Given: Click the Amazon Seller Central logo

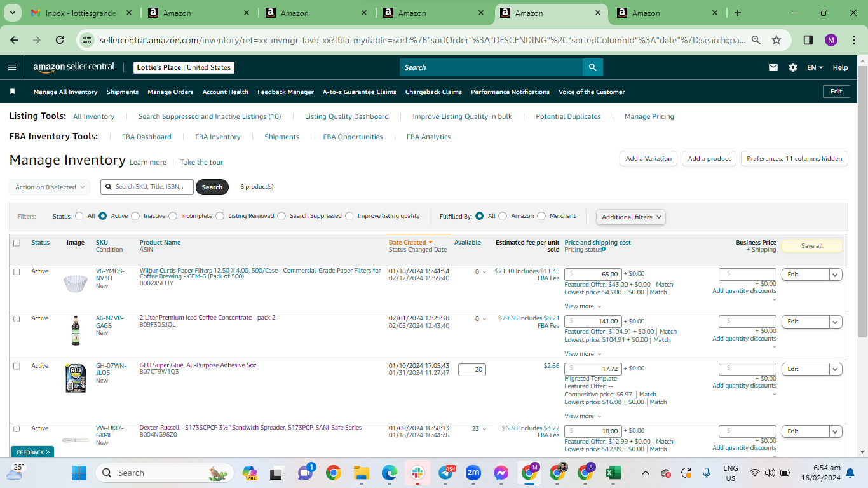Looking at the screenshot, I should click(74, 67).
